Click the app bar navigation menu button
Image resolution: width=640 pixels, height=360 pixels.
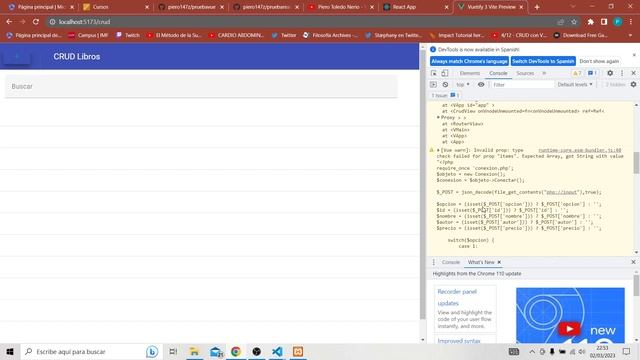click(17, 56)
